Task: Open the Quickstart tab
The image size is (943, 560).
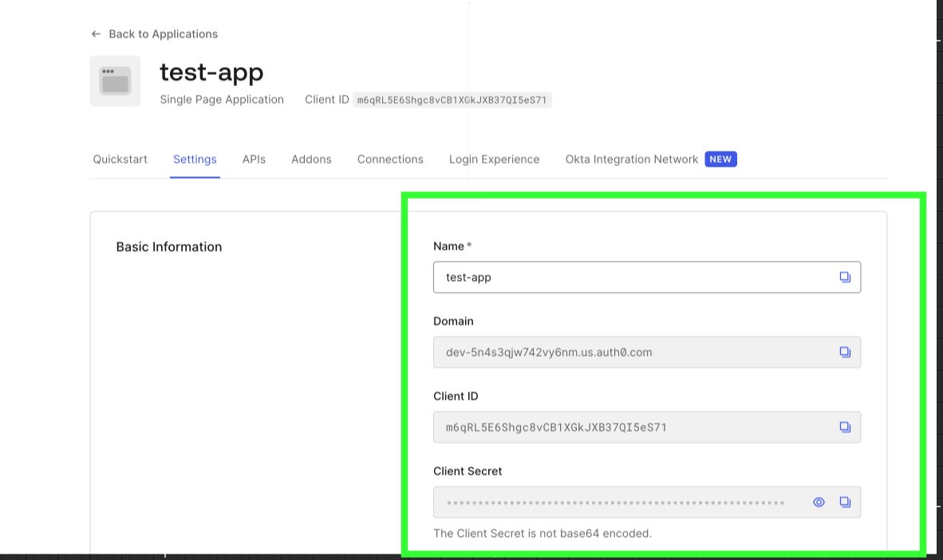Action: tap(120, 160)
